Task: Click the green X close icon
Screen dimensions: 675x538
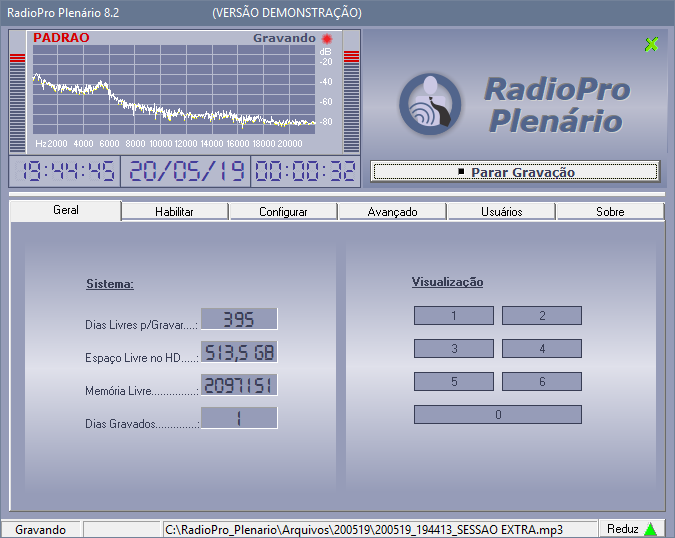Action: pos(651,44)
